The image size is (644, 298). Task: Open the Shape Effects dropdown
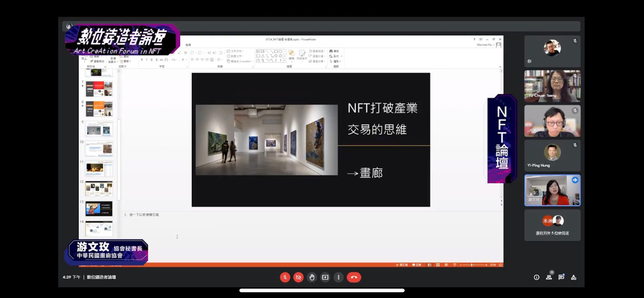[x=316, y=61]
